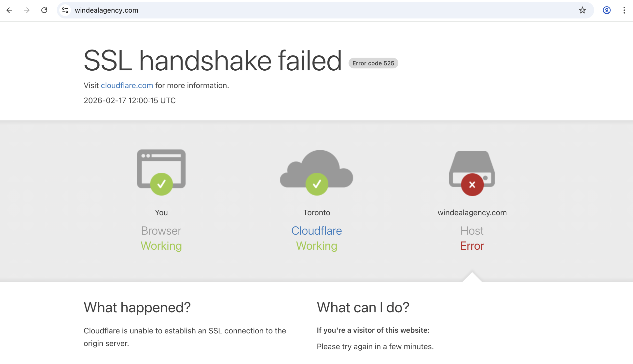Click the forward navigation arrow
Viewport: 633px width, 364px height.
click(26, 10)
